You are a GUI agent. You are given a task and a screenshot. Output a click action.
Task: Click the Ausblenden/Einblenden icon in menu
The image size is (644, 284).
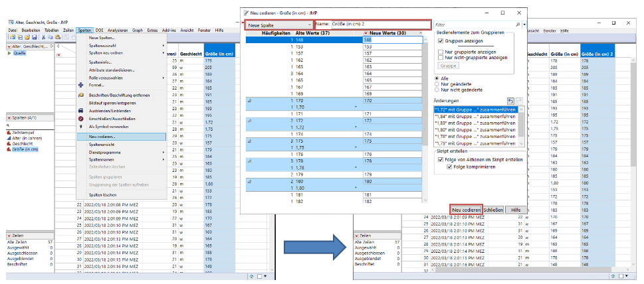(80, 111)
